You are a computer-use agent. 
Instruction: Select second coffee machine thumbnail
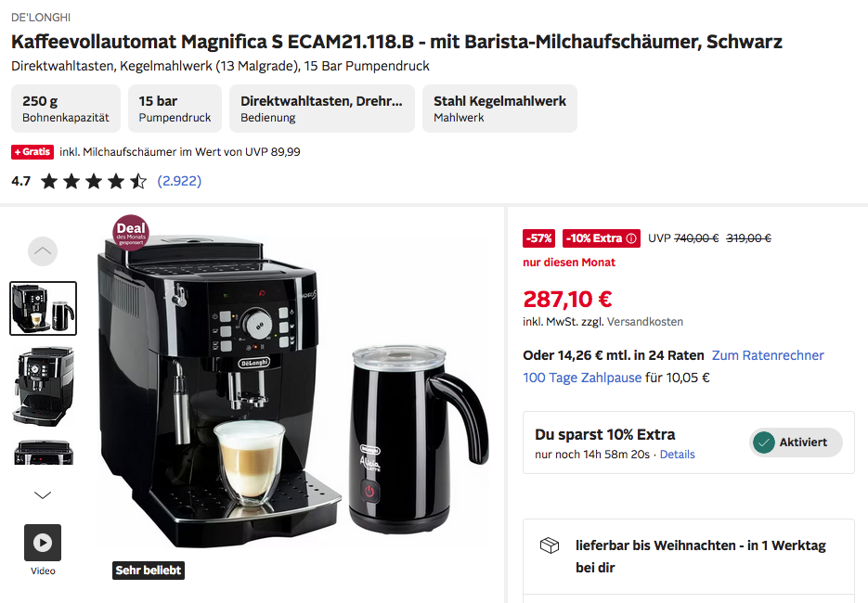(44, 386)
